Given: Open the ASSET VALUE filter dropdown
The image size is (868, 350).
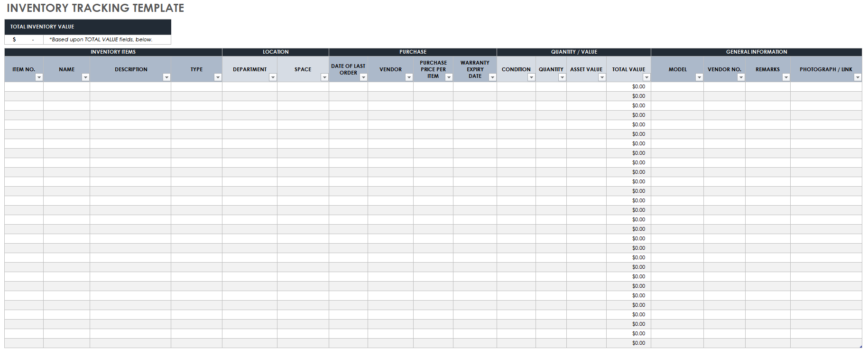Looking at the screenshot, I should coord(602,77).
